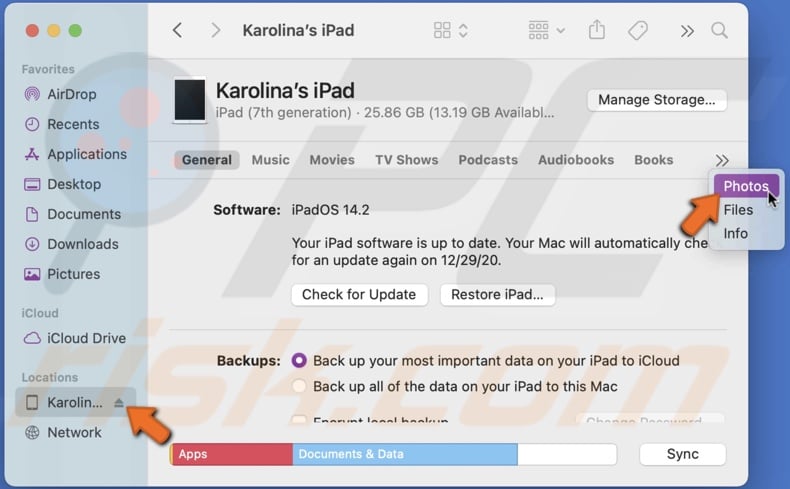Switch to the TV Shows tab
Viewport: 790px width, 489px height.
(407, 160)
